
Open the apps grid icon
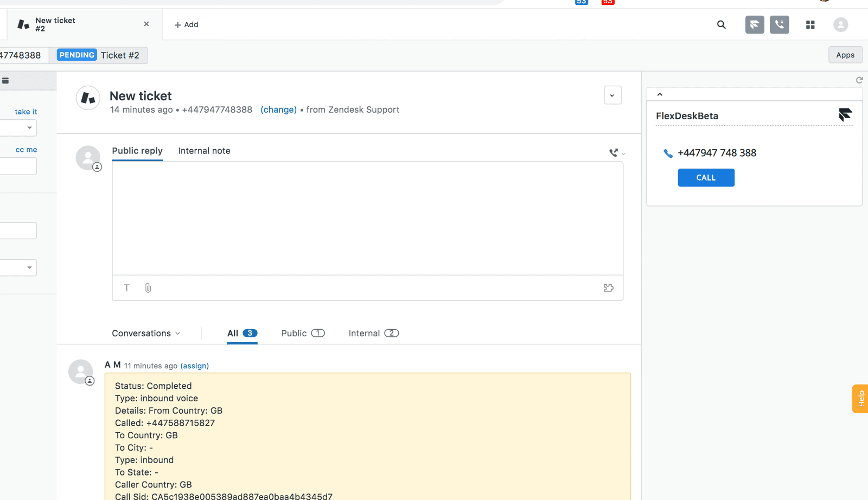pos(810,24)
